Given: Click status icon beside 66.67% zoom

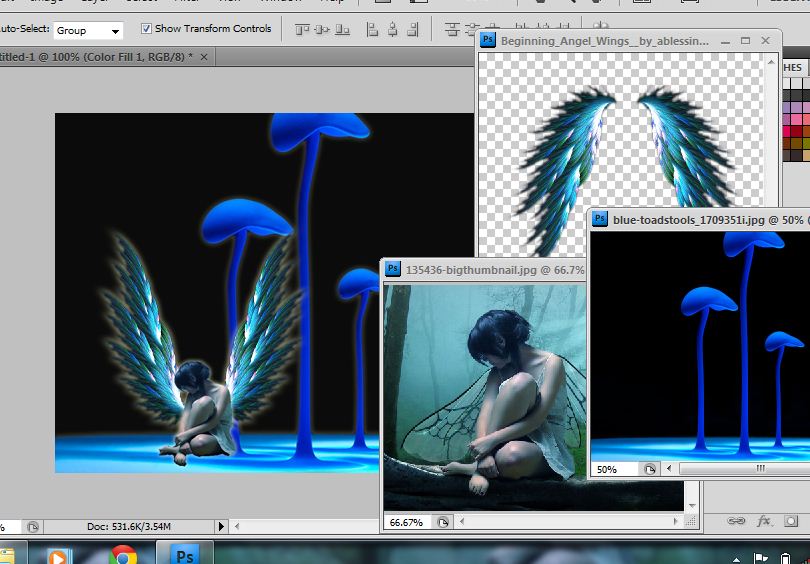Looking at the screenshot, I should point(442,522).
